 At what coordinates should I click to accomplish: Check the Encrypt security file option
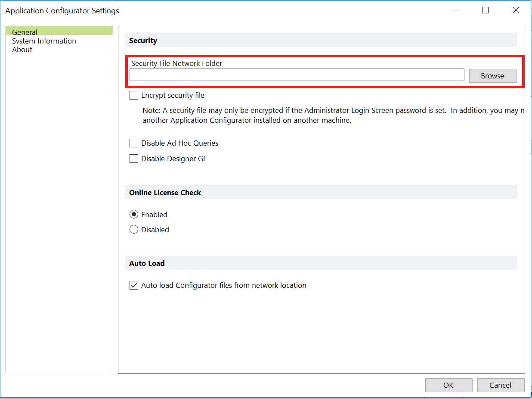[x=134, y=95]
